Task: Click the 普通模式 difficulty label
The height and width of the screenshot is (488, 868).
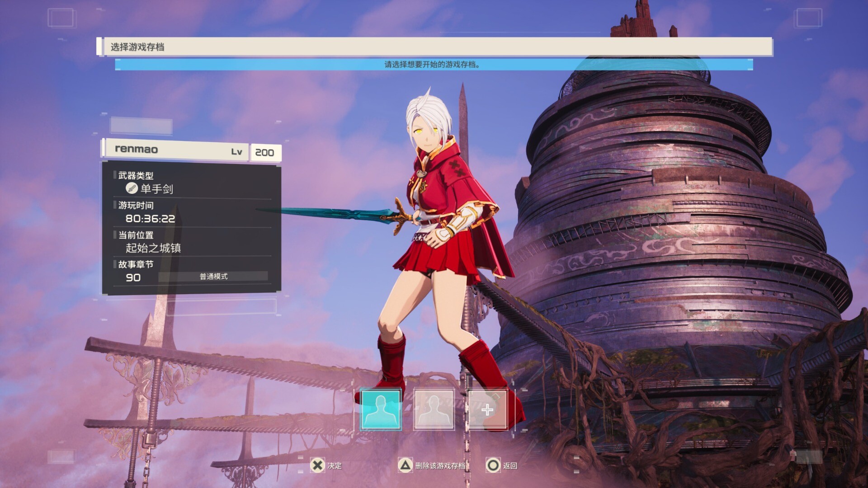Action: click(x=213, y=277)
